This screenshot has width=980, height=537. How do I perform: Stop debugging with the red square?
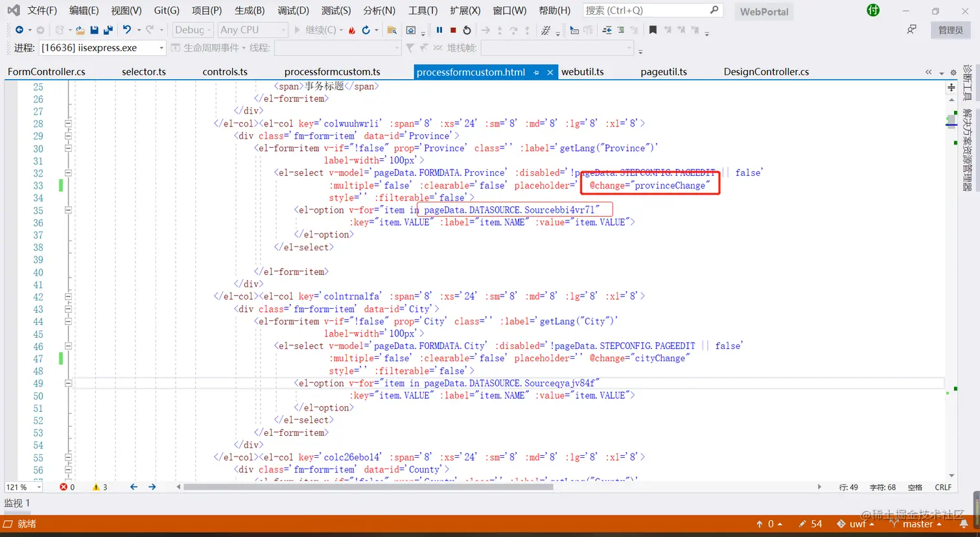click(x=453, y=30)
